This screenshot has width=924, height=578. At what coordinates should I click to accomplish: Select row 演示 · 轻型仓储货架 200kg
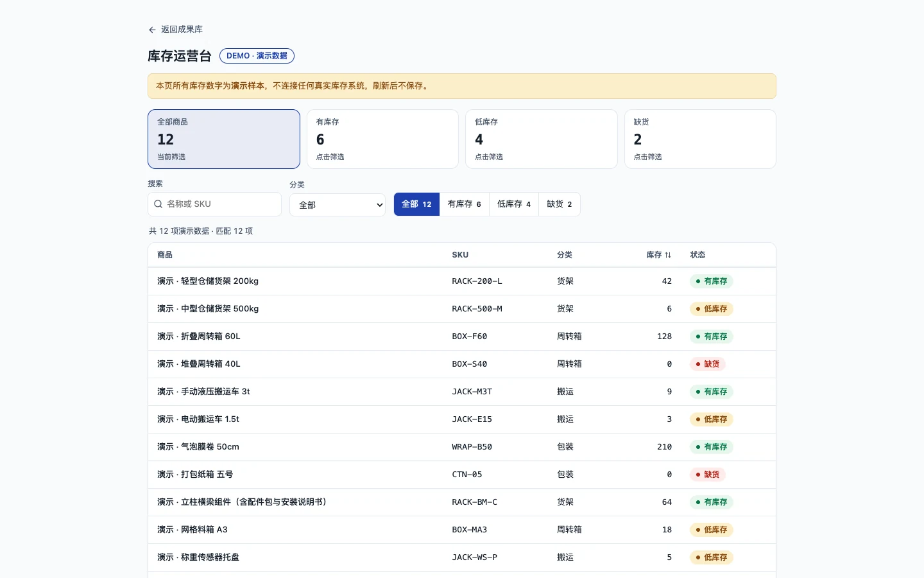[x=461, y=281]
